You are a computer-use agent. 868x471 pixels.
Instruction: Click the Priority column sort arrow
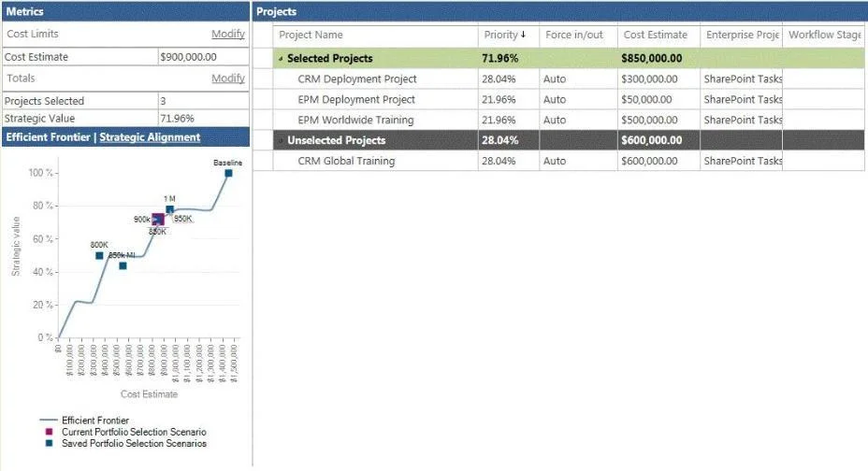[x=523, y=35]
